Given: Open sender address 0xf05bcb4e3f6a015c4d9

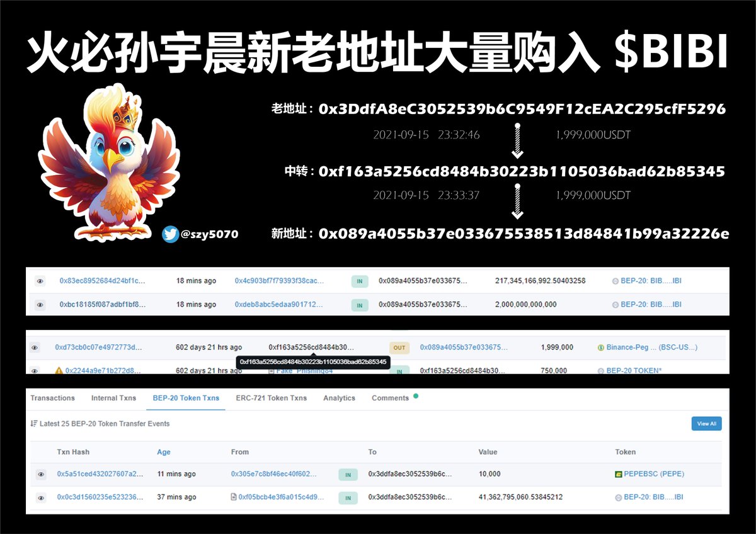Looking at the screenshot, I should click(281, 497).
